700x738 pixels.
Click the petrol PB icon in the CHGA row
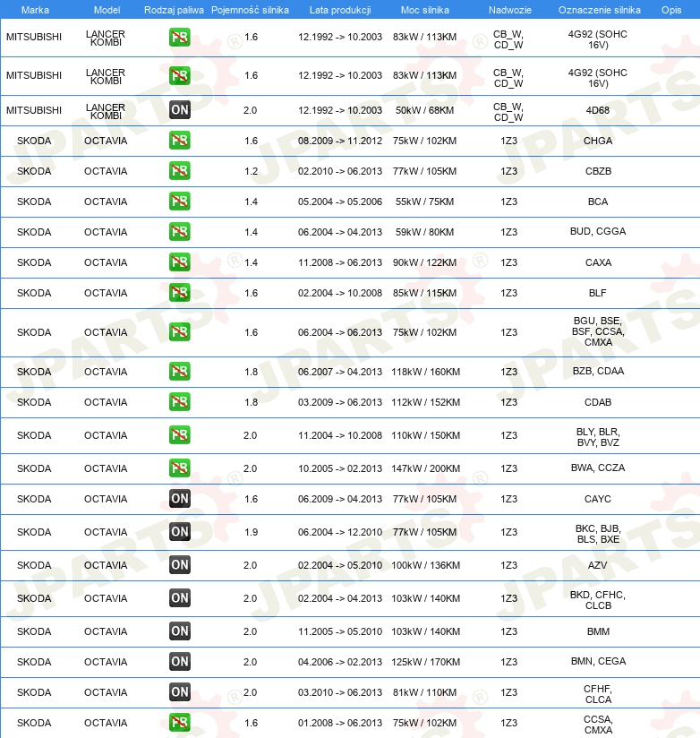(180, 141)
